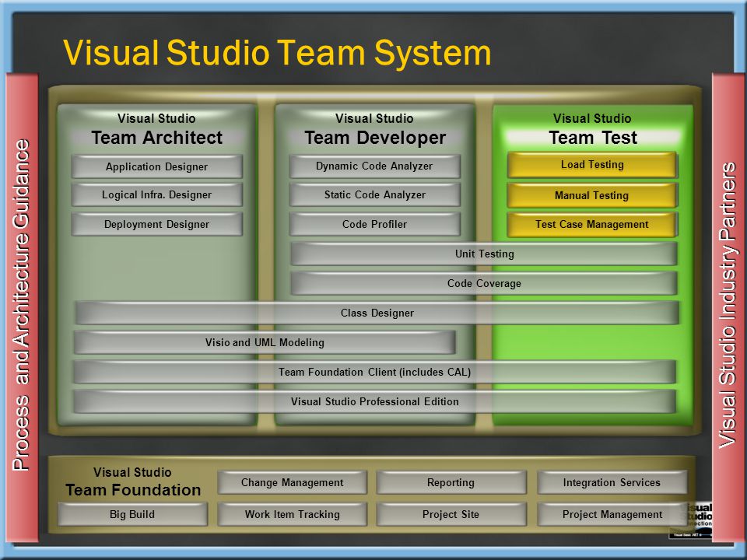The image size is (747, 560).
Task: Click the Reporting box
Action: (451, 482)
